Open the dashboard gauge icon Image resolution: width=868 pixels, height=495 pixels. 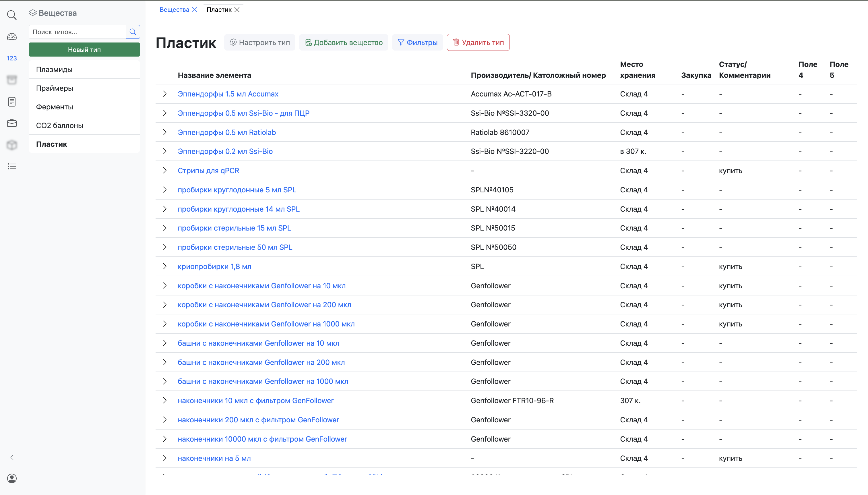12,37
